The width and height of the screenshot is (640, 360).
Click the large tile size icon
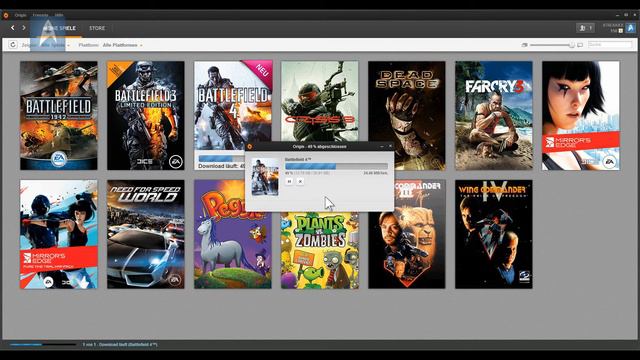(580, 45)
